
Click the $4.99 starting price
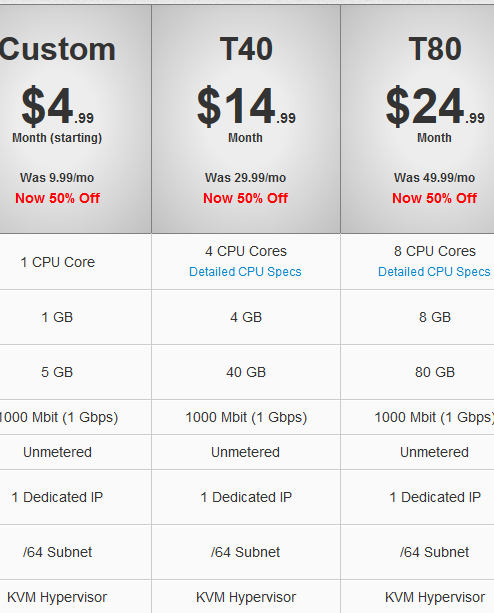pos(57,106)
